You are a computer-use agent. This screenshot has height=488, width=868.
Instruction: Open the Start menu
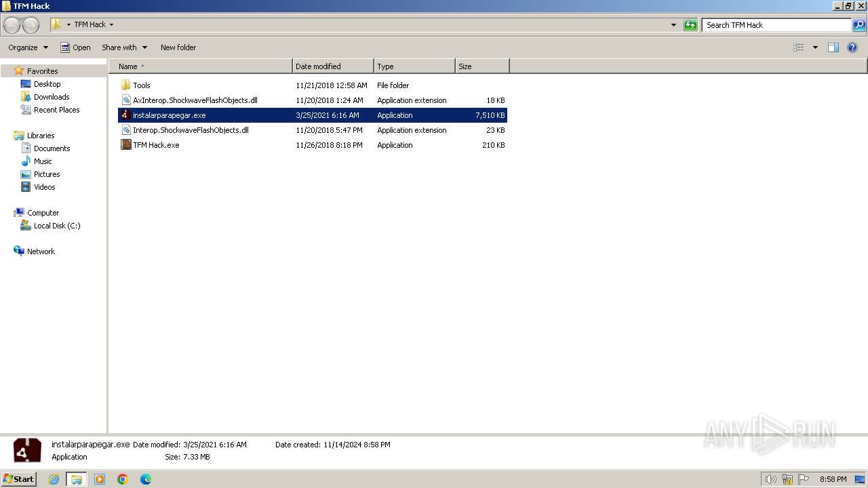[x=19, y=479]
